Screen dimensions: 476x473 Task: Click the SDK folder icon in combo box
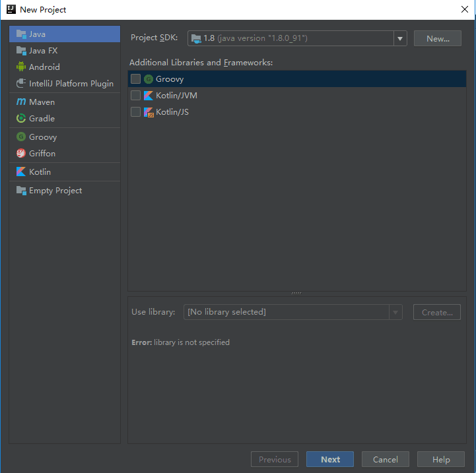pyautogui.click(x=197, y=38)
